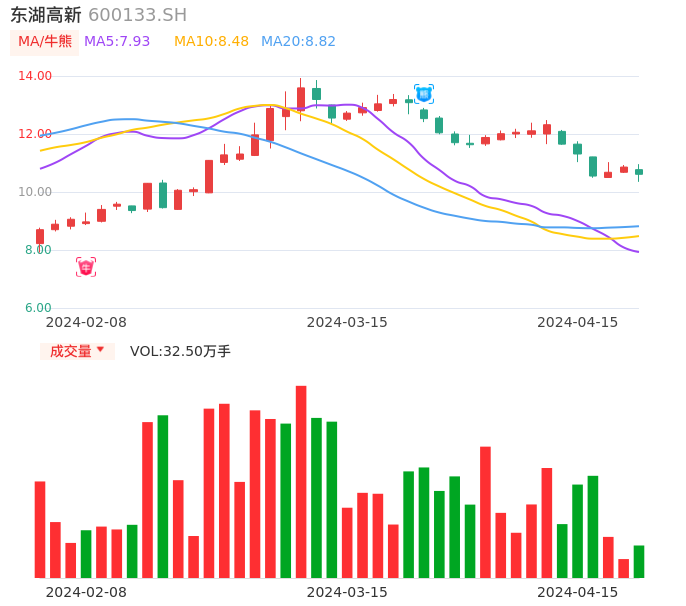Click the first red volume bar
Image resolution: width=686 pixels, height=606 pixels.
click(40, 529)
